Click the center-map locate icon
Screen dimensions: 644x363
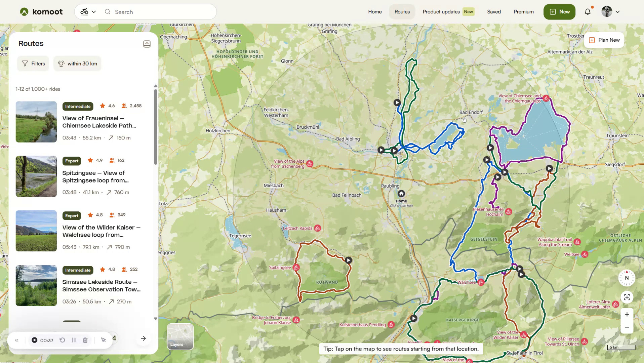(626, 297)
